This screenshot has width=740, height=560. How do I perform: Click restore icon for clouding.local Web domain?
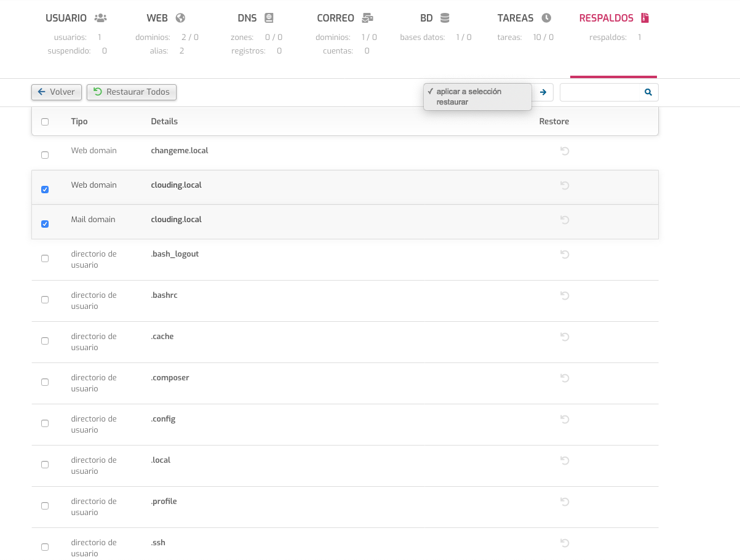pos(565,185)
